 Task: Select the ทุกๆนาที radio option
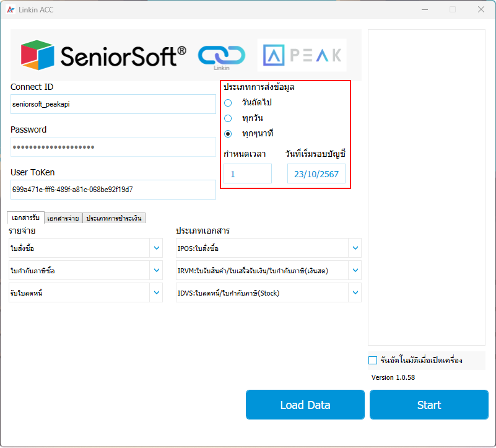click(228, 134)
